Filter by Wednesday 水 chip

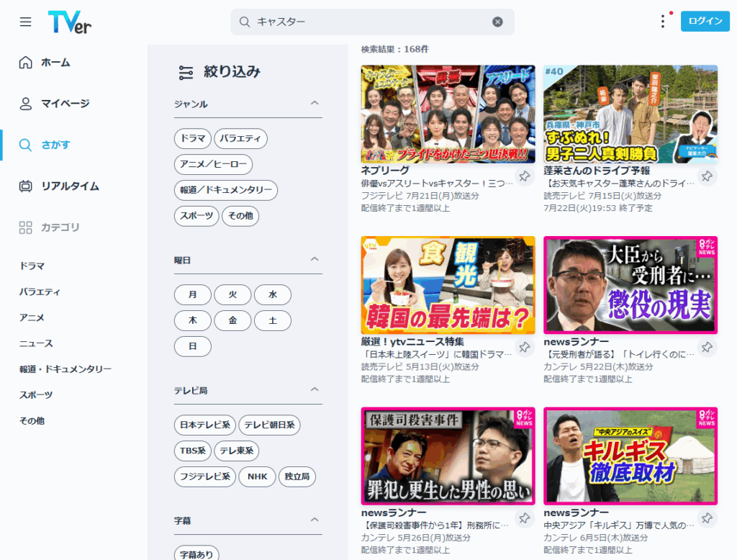tap(273, 295)
